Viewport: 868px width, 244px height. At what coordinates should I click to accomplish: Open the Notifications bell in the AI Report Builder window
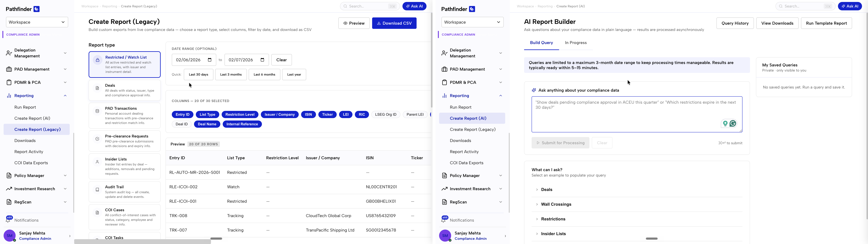[443, 220]
